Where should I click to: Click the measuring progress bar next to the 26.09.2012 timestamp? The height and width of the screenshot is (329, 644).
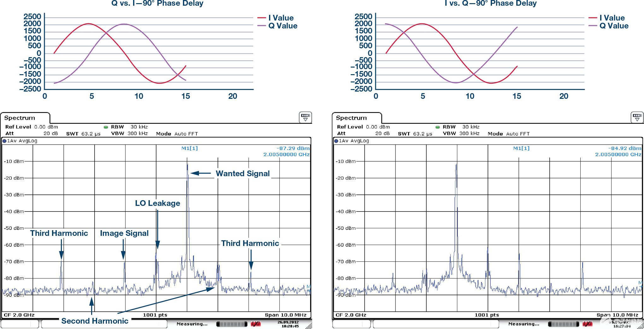232,324
